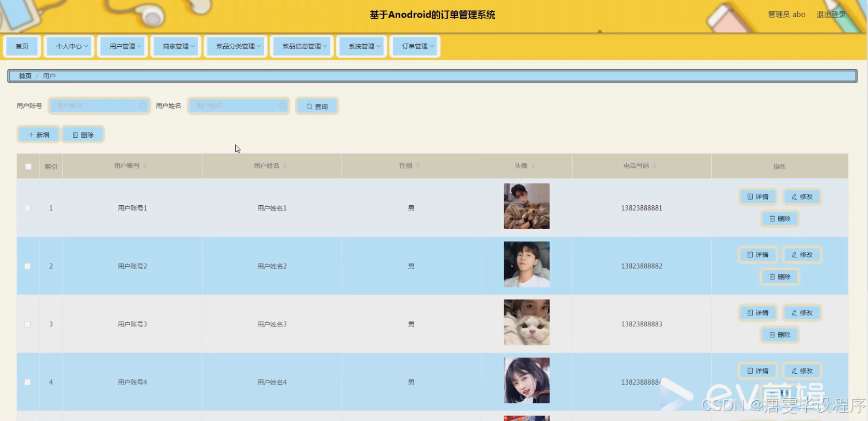
Task: Open 详情 for 用户账号3
Action: pyautogui.click(x=758, y=313)
